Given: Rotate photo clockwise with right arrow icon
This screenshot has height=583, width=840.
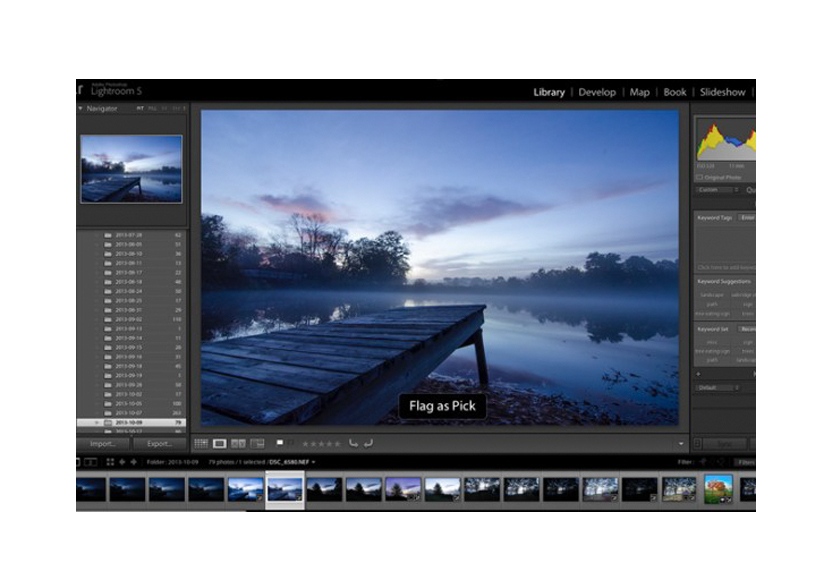Looking at the screenshot, I should point(368,443).
